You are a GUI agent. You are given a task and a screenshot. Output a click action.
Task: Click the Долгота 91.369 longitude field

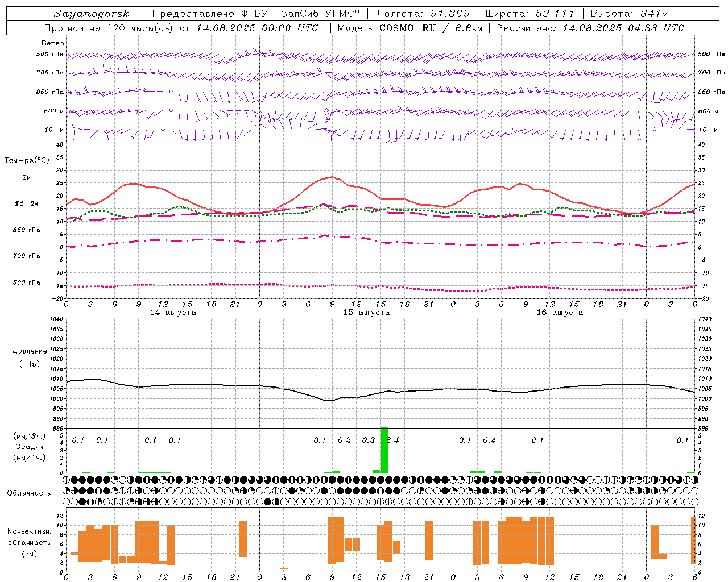(423, 14)
